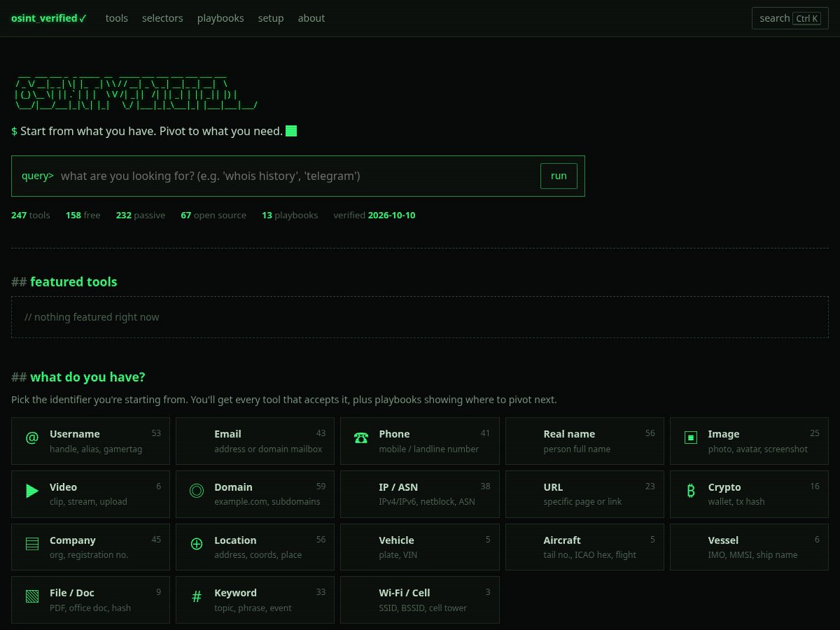Go to osint_verified home logo
Screen dimensions: 840x630
click(49, 18)
